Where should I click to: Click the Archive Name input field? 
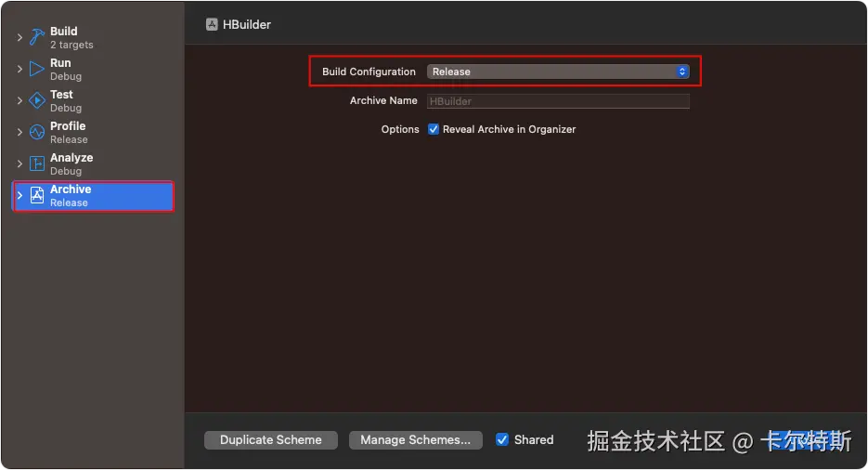click(x=558, y=100)
